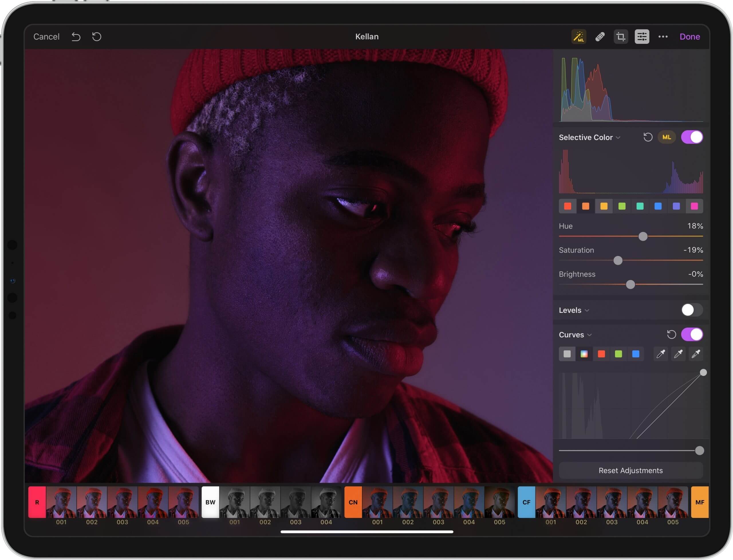Apply ML to Selective Color
Viewport: 733px width, 560px height.
coord(666,137)
